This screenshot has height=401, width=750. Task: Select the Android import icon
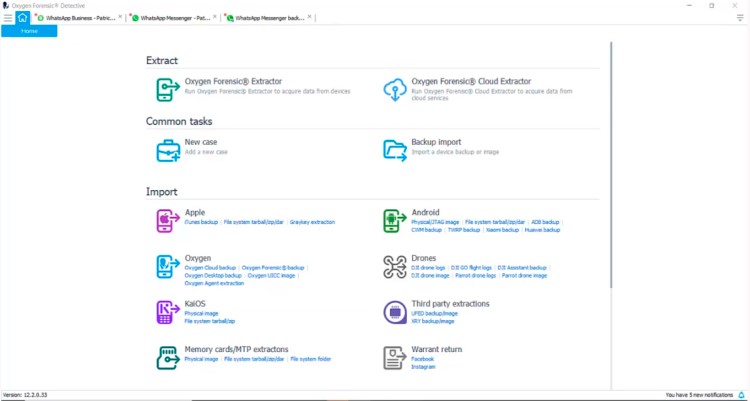[x=395, y=220]
